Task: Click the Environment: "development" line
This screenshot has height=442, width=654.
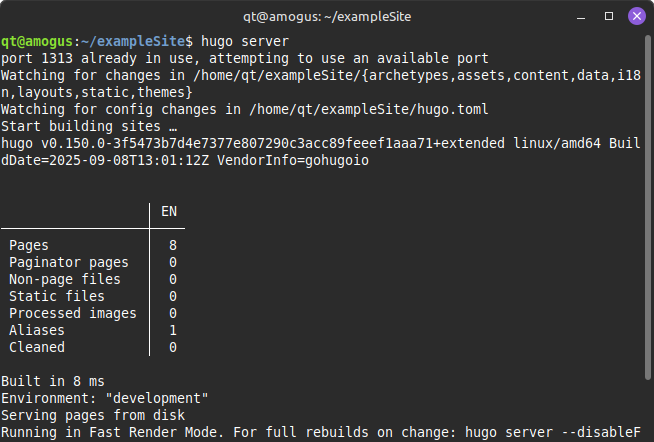Action: click(104, 398)
